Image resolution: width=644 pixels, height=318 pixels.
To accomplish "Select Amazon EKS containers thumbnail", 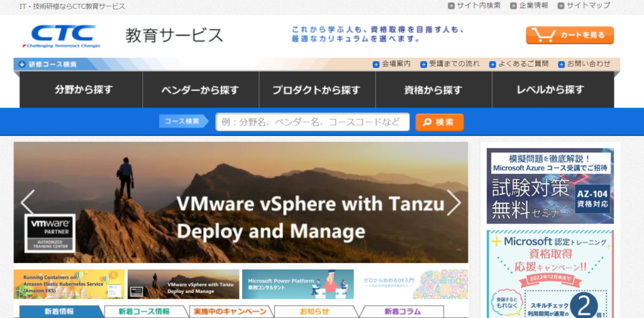I will click(69, 284).
